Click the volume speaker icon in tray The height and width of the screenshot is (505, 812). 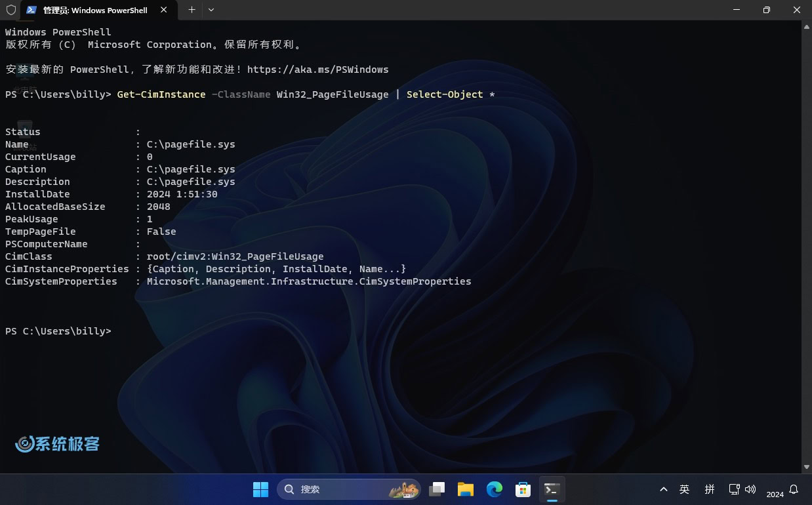pos(750,489)
